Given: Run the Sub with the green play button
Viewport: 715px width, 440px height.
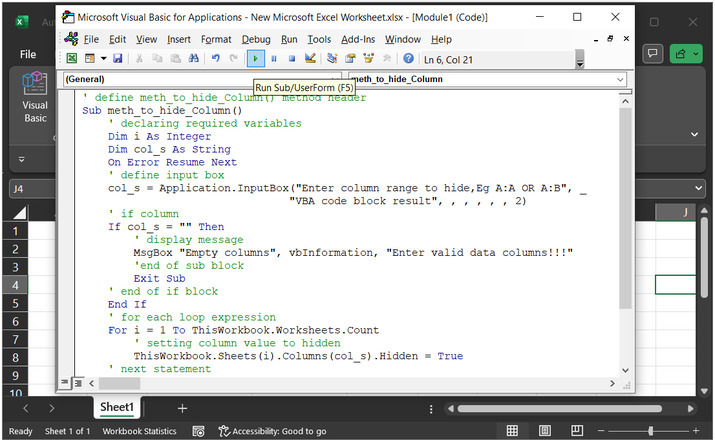Looking at the screenshot, I should pyautogui.click(x=256, y=58).
